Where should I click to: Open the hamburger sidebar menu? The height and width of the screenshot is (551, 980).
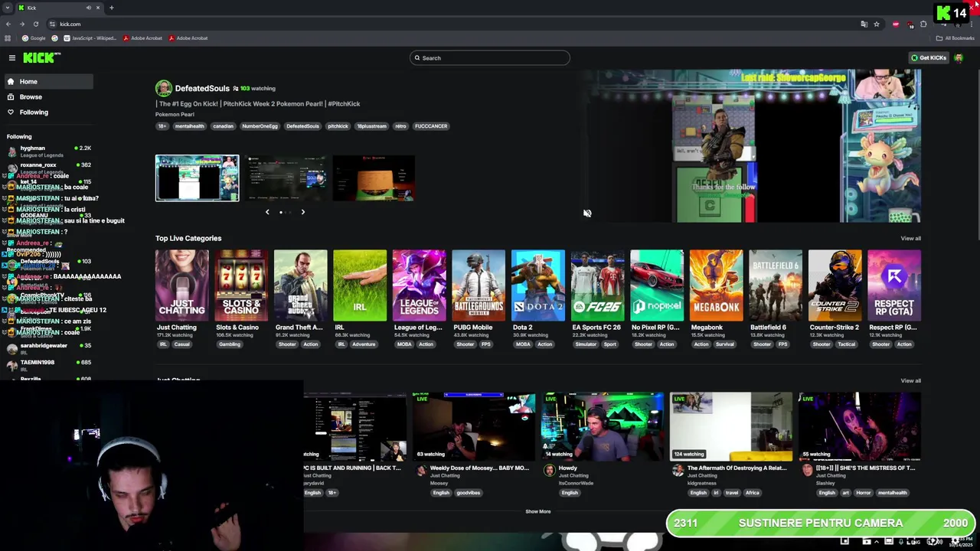coord(12,57)
